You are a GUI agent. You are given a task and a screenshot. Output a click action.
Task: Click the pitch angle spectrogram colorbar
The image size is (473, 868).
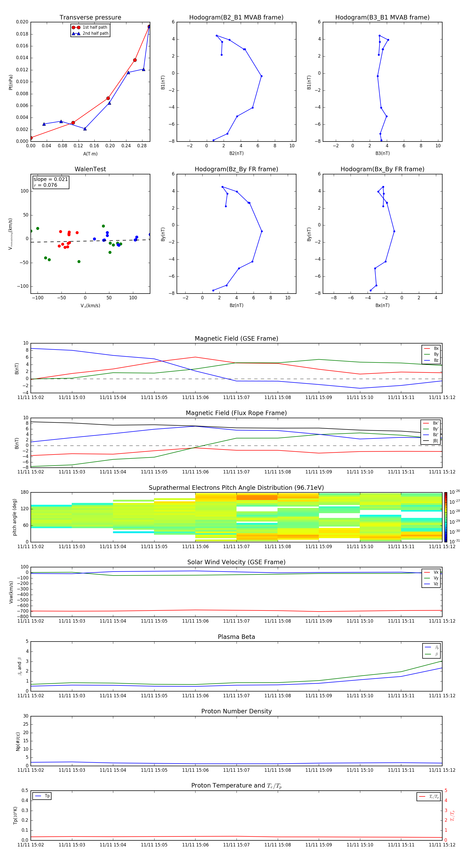click(446, 517)
